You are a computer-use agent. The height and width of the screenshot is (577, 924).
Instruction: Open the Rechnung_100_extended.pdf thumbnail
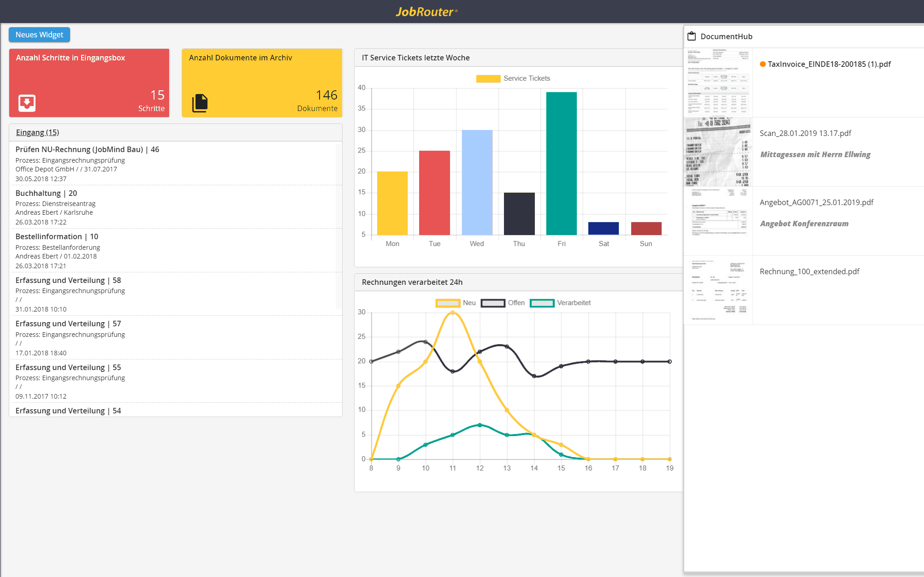[718, 290]
